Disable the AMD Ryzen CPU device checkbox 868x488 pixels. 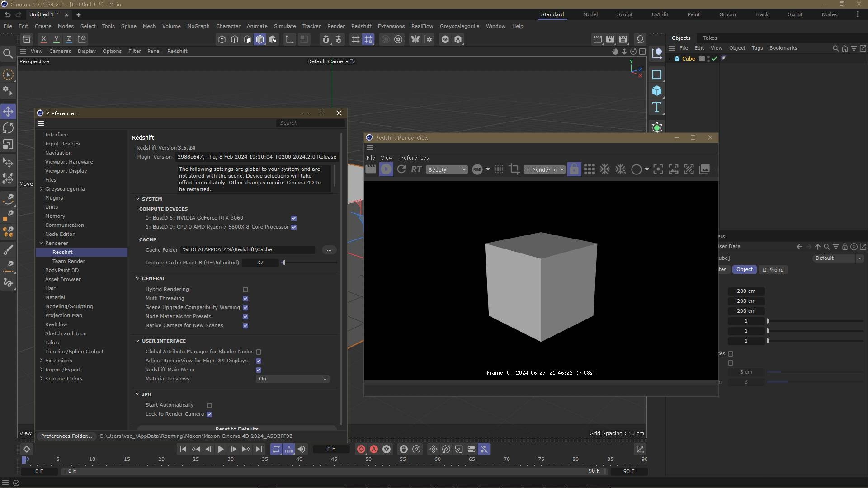(294, 227)
